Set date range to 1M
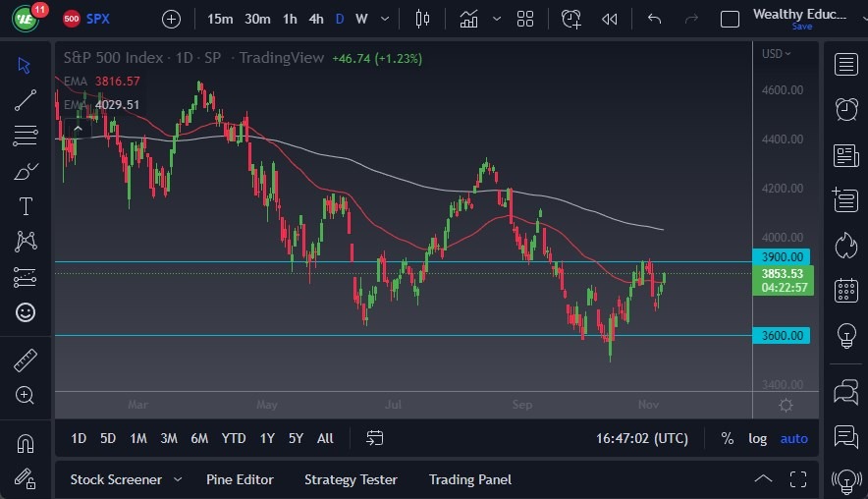The image size is (868, 499). 137,439
